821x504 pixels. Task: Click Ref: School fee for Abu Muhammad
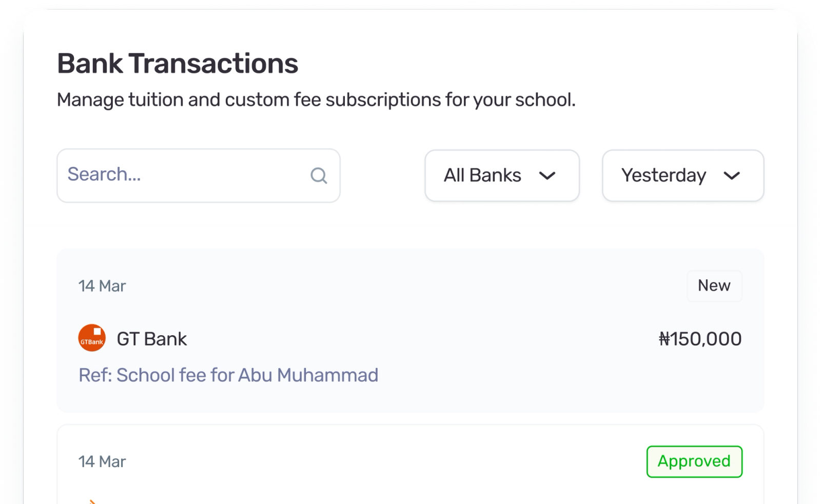click(x=228, y=375)
